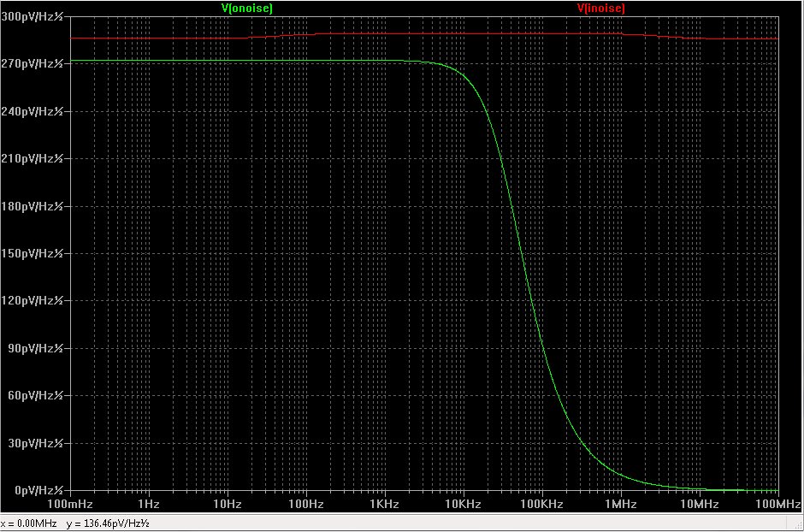Screen dimensions: 804x532
Task: Click the 180pV/Hz½ y-axis label
Action: pyautogui.click(x=33, y=206)
